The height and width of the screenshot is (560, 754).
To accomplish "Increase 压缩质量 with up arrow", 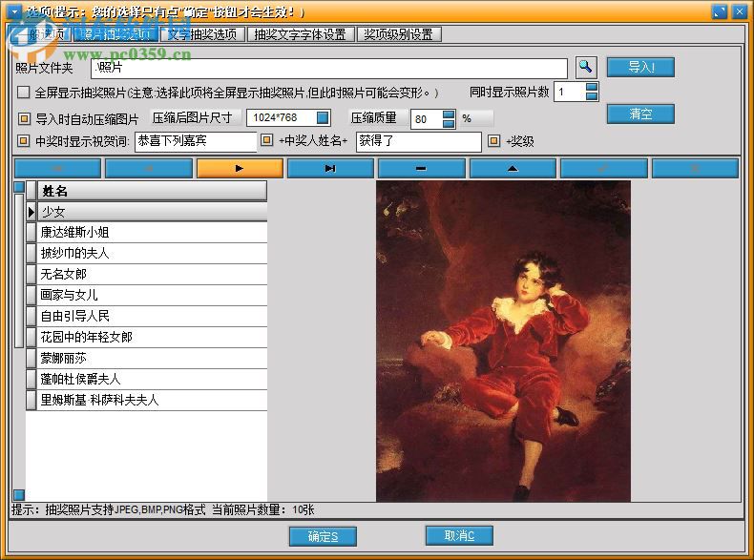I will [x=449, y=114].
